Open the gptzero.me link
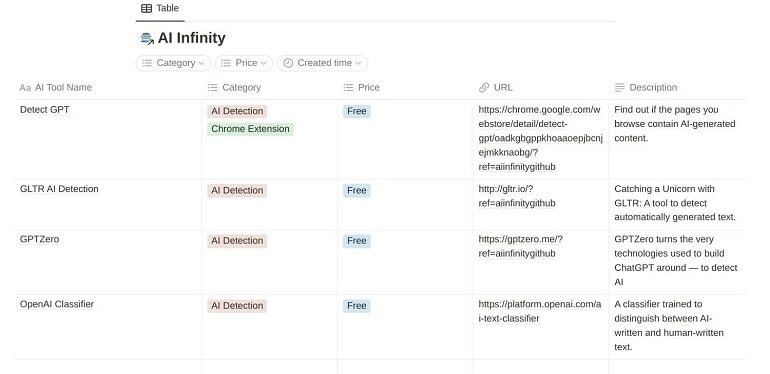This screenshot has height=374, width=770. click(x=521, y=246)
